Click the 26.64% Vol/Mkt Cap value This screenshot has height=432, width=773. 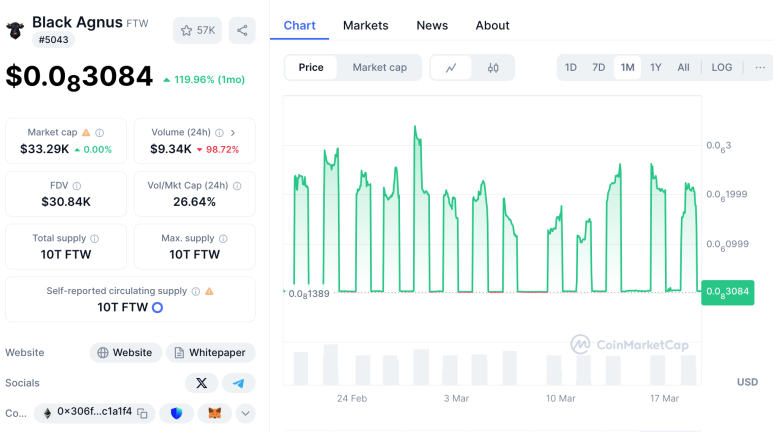click(194, 202)
